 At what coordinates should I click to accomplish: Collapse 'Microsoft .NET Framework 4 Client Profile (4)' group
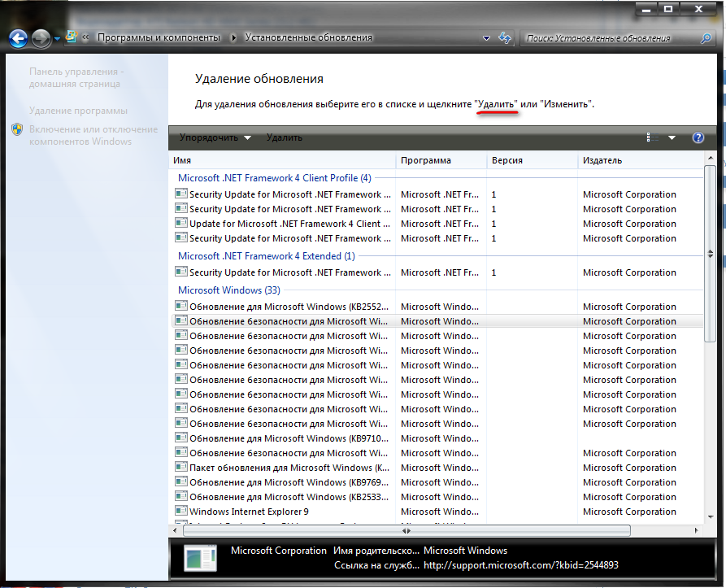tap(275, 178)
